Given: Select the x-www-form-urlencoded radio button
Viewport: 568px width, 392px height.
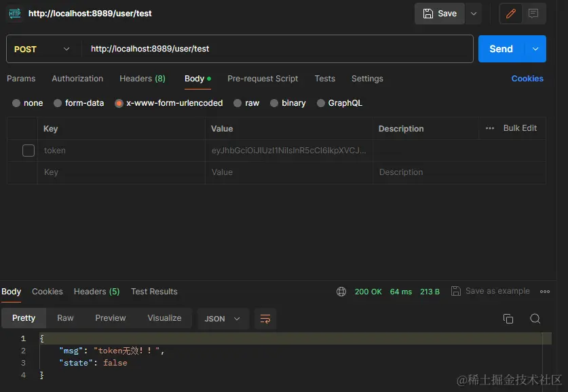Looking at the screenshot, I should [119, 104].
